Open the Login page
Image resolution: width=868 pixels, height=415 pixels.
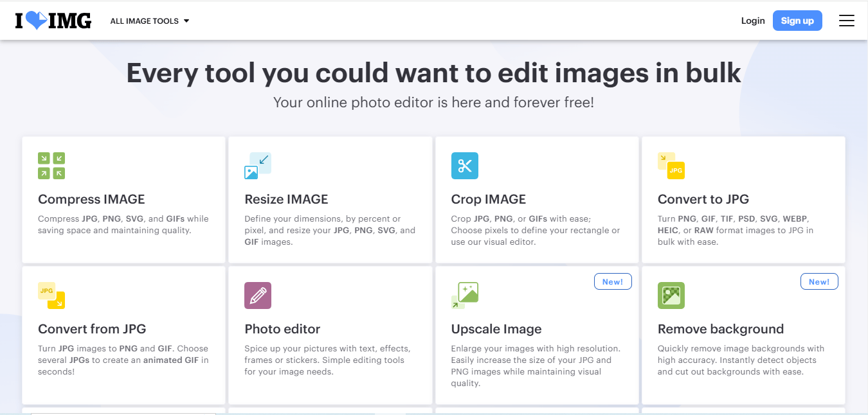tap(753, 20)
